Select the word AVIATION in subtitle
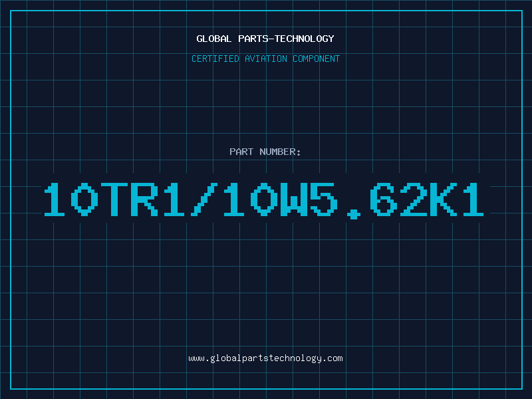The image size is (532, 399). (266, 59)
